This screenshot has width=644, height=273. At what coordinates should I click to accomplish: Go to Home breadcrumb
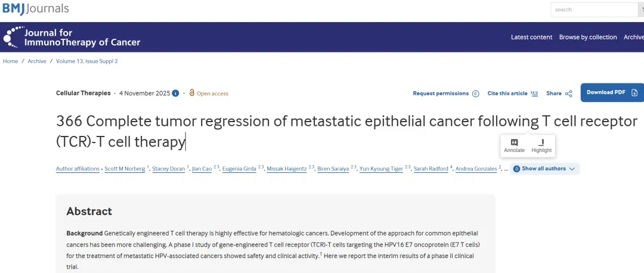click(x=11, y=61)
